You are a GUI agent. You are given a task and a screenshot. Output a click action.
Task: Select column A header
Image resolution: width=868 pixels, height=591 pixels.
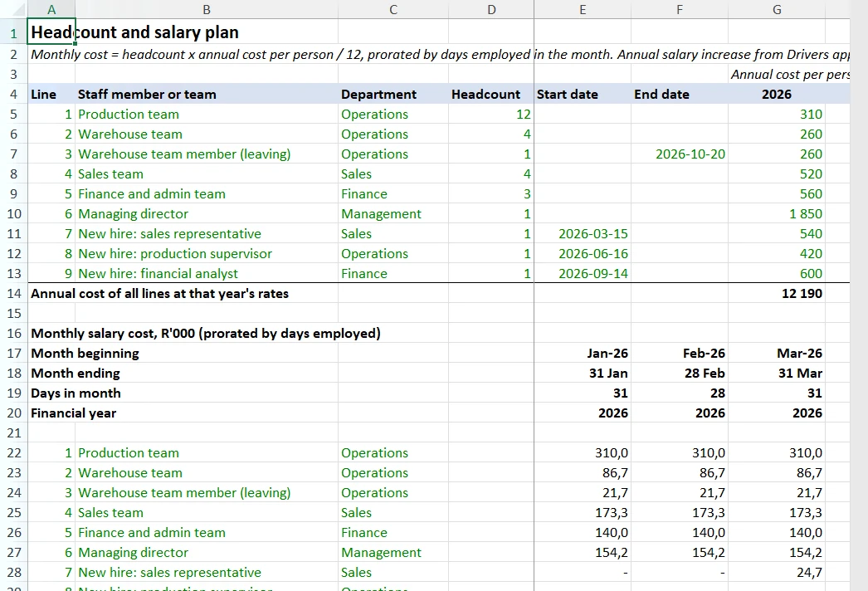click(x=51, y=9)
